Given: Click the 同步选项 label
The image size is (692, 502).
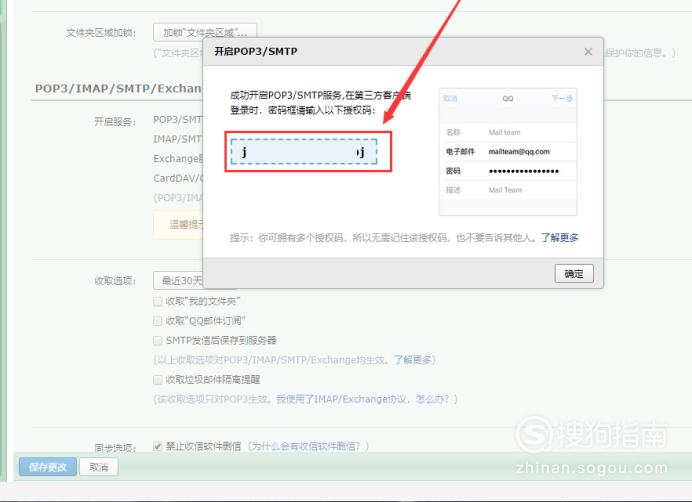Looking at the screenshot, I should [x=115, y=448].
